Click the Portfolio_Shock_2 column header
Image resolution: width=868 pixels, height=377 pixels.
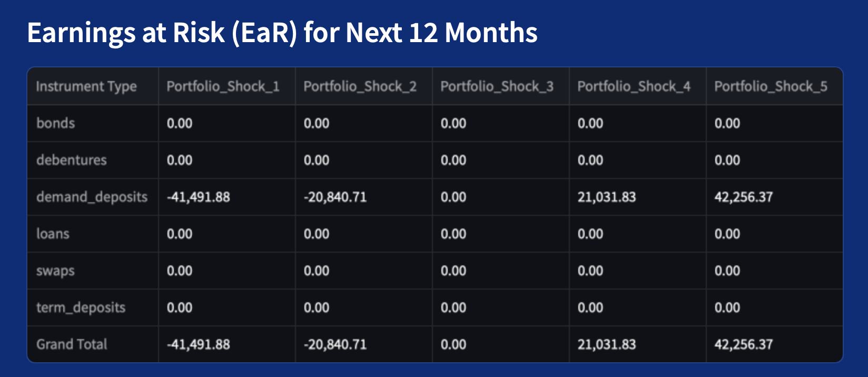[360, 86]
